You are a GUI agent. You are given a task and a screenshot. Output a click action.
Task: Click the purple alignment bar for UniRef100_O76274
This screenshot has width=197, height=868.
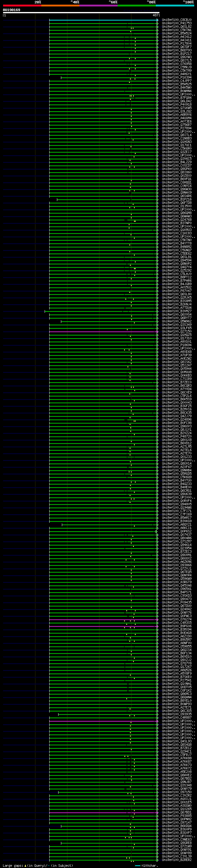point(104,620)
